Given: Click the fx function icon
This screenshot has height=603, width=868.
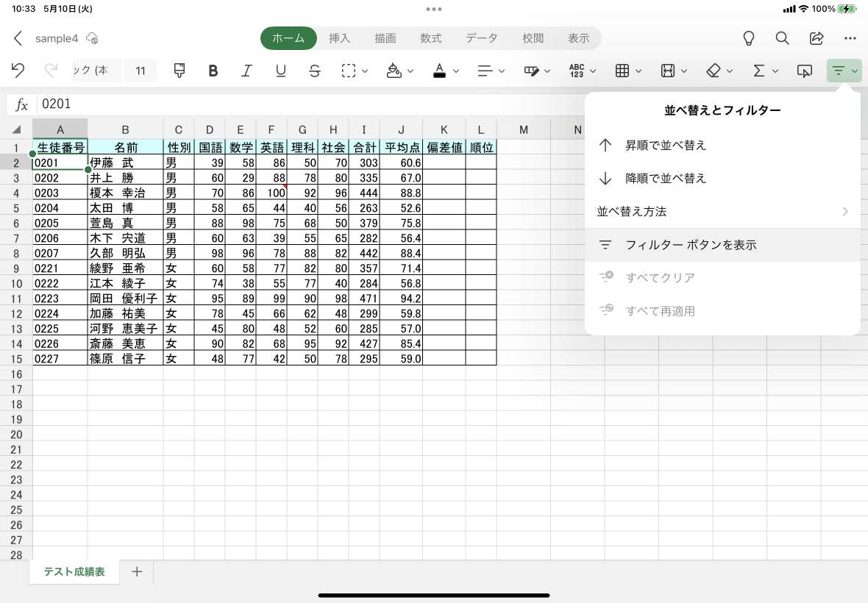Looking at the screenshot, I should (x=21, y=104).
